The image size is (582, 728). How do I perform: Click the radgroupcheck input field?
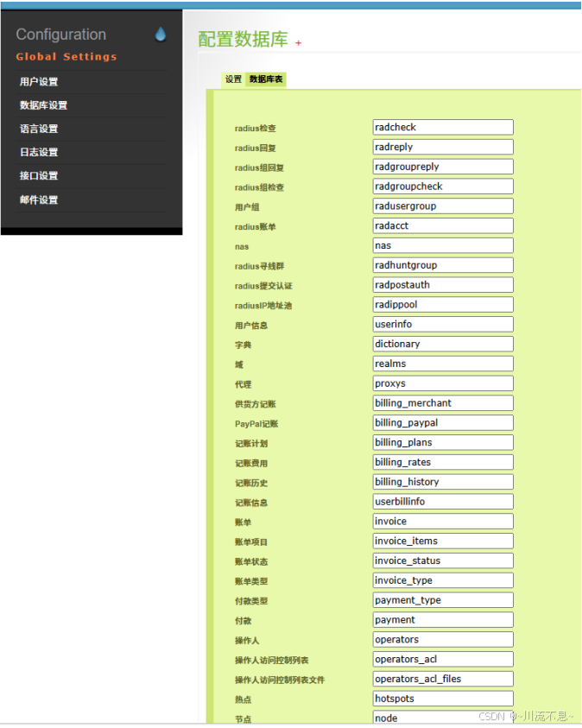coord(443,187)
